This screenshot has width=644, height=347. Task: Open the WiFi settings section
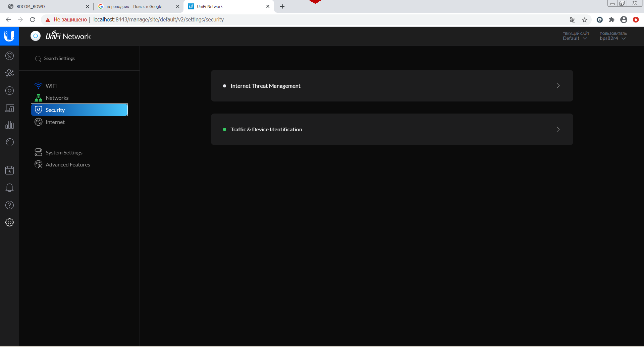pos(79,86)
